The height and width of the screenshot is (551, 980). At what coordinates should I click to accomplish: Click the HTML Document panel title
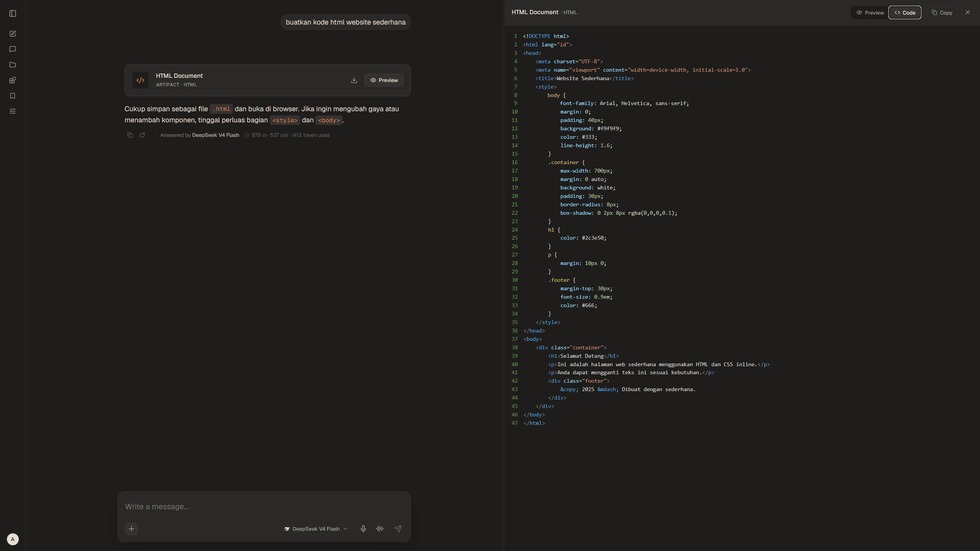(535, 12)
